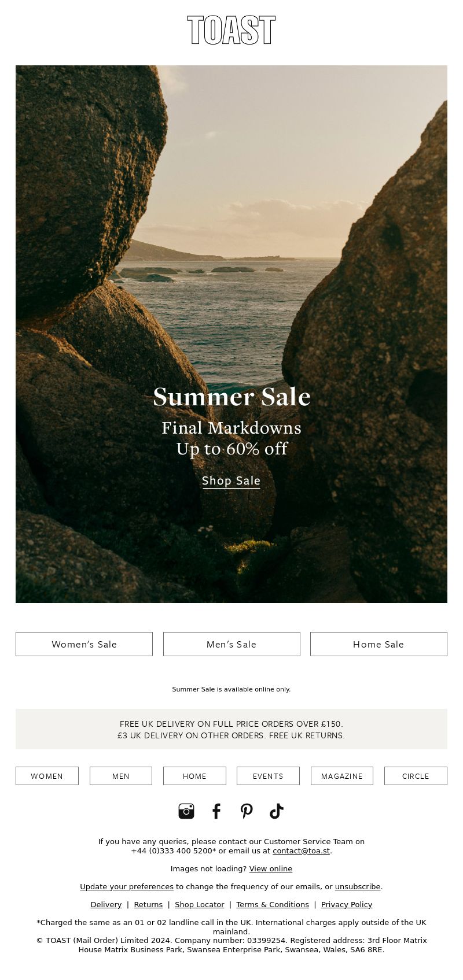Screen dimensions: 463x980
Task: Open Update your preferences link
Action: point(127,886)
